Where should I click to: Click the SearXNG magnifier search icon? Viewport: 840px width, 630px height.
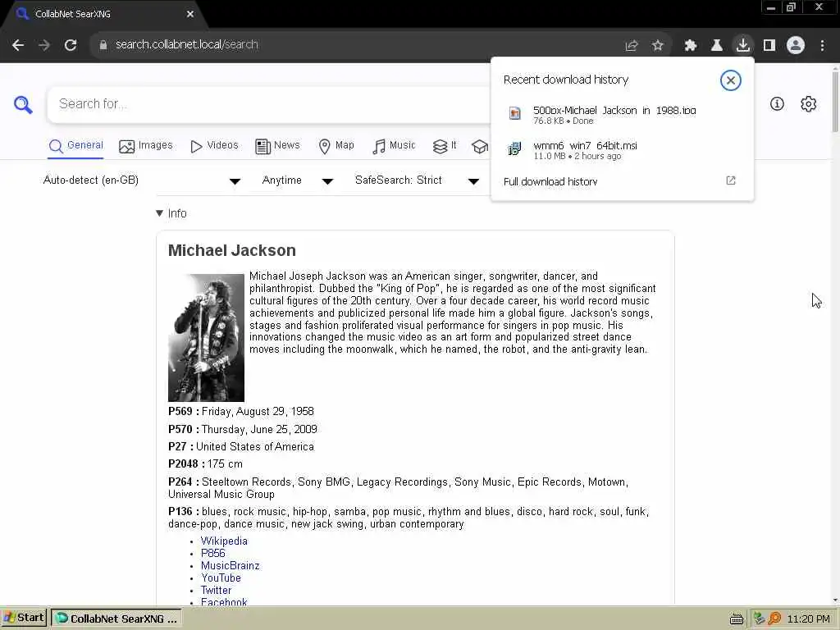click(23, 104)
